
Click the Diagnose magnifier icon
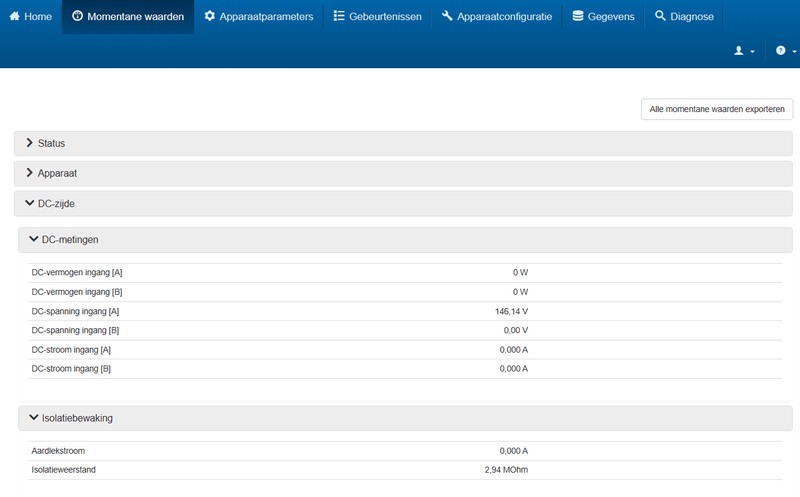click(660, 16)
